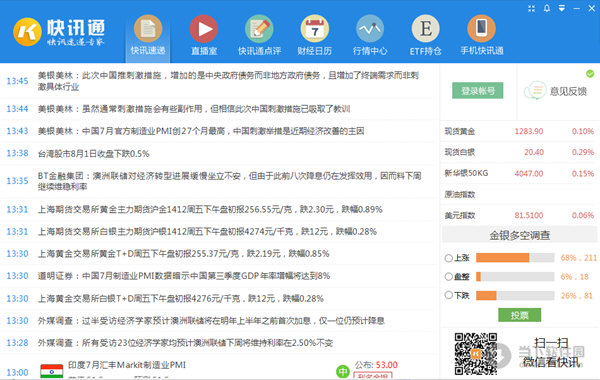Click the fullscreen expand icon in title bar

[532, 8]
